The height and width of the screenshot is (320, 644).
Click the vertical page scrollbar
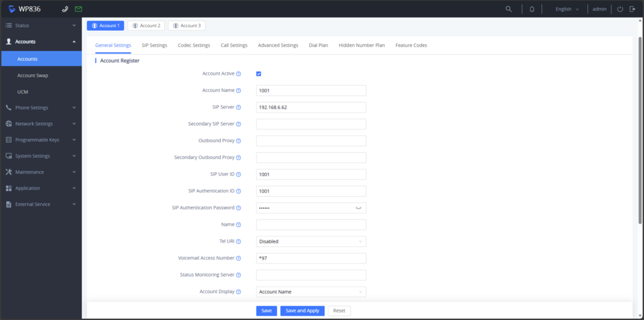[x=640, y=131]
